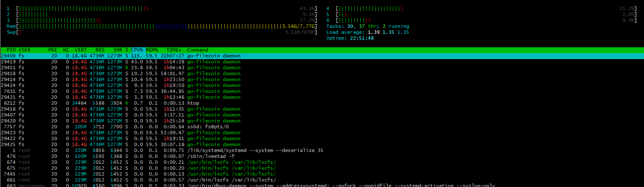The image size is (644, 187).
Task: Click the Load average readout
Action: (368, 32)
